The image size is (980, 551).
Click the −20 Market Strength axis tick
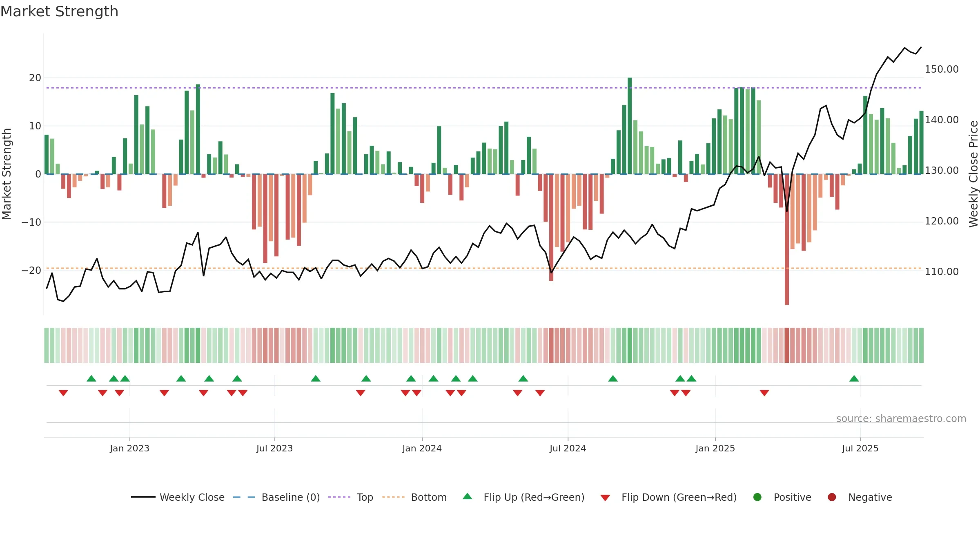(x=31, y=271)
